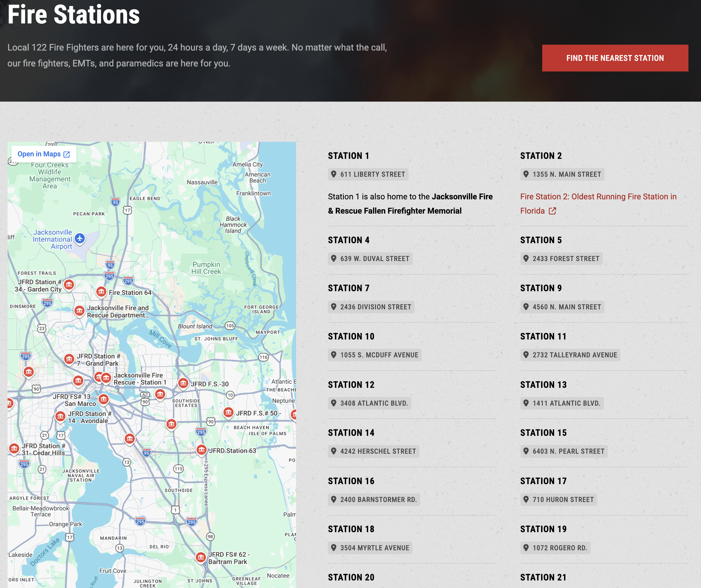Click the Station 4 heading
The width and height of the screenshot is (701, 588).
click(x=349, y=240)
